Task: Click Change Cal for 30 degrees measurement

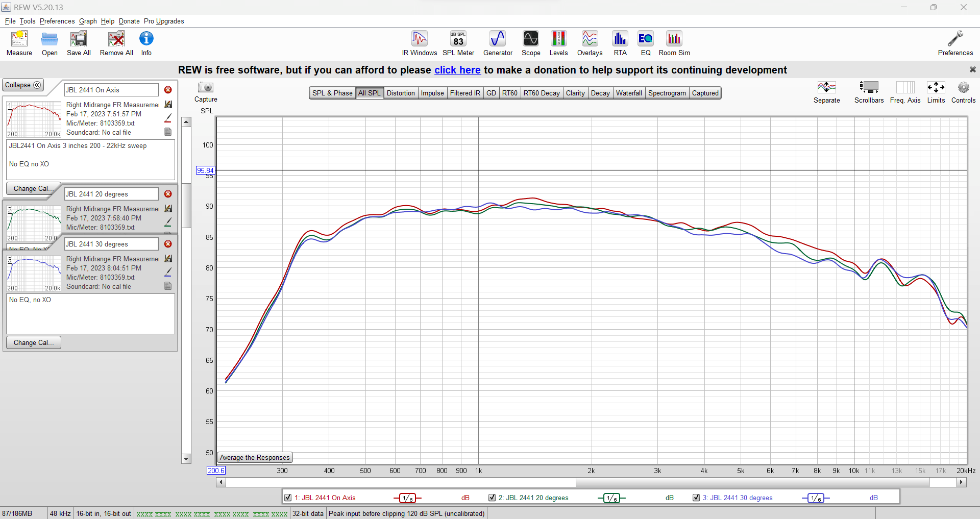Action: coord(33,342)
